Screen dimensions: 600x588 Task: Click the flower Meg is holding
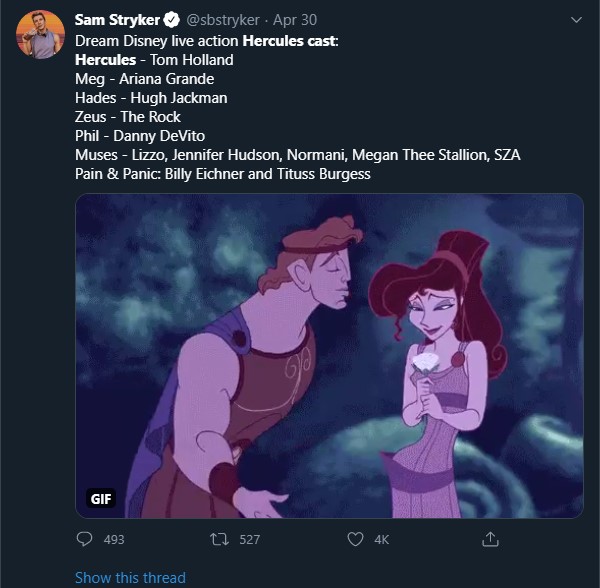[x=421, y=358]
